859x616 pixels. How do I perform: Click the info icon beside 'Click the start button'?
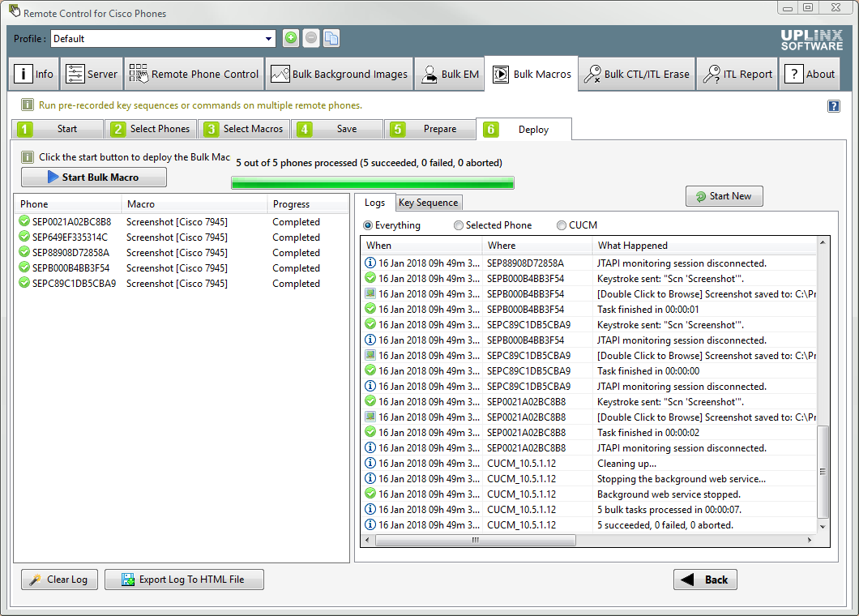point(28,157)
